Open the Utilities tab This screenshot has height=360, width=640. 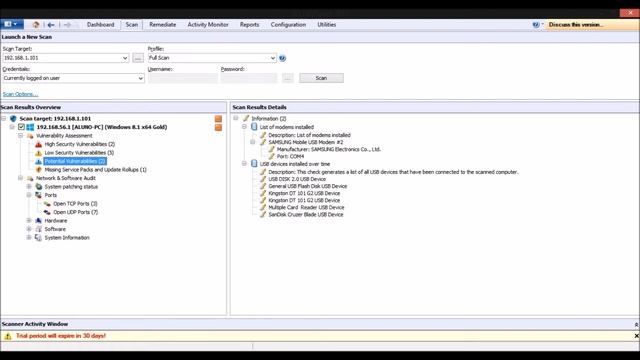tap(327, 24)
